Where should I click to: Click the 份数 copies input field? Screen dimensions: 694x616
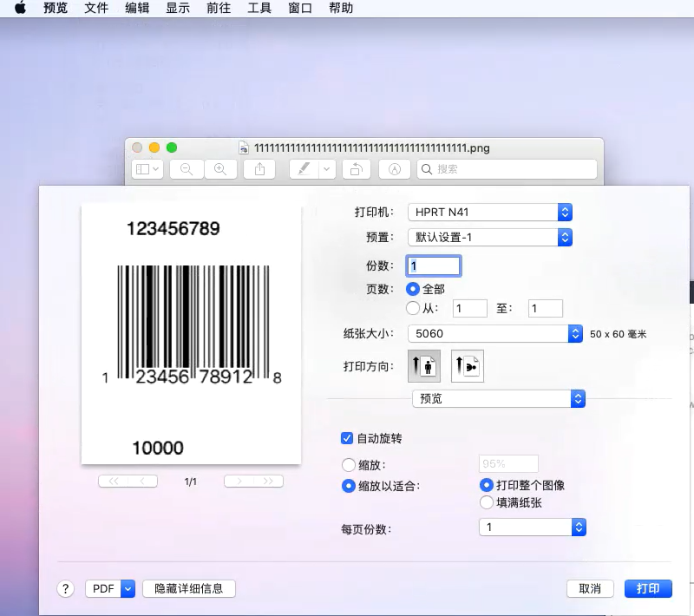point(434,266)
